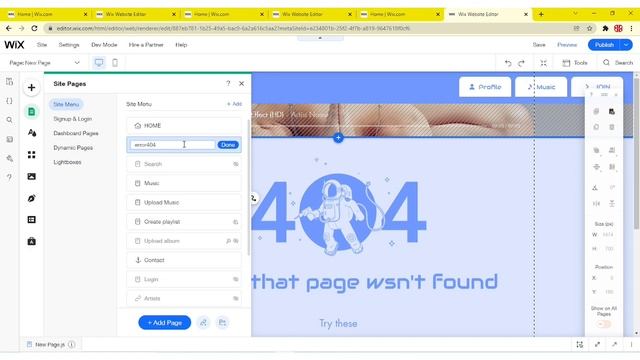Click the browser address bar
Screen dimensions: 640x360
click(306, 28)
